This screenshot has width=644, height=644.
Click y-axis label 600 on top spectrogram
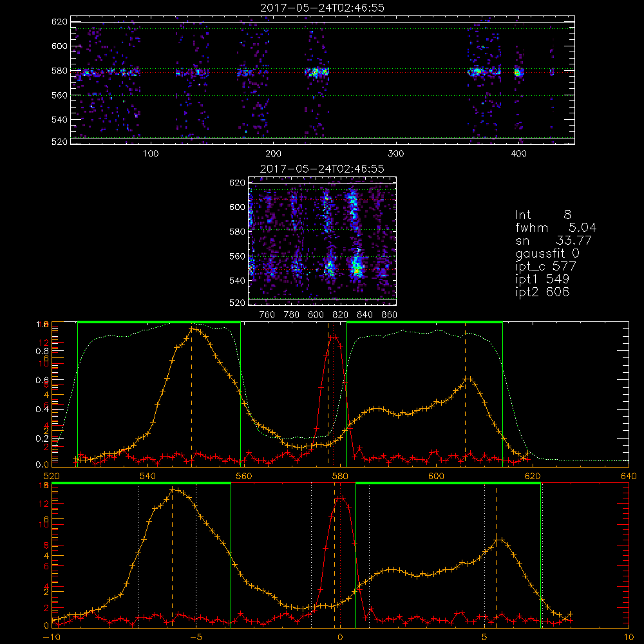(59, 46)
